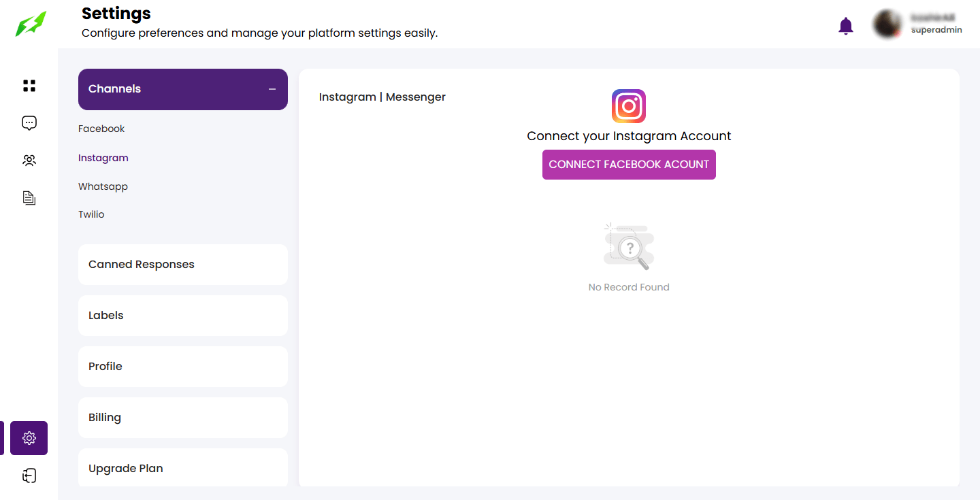Click the superadmin profile avatar
This screenshot has width=980, height=500.
click(x=887, y=24)
